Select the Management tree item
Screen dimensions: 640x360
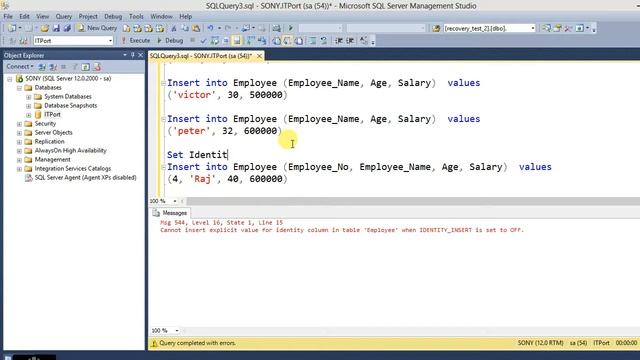tap(52, 160)
